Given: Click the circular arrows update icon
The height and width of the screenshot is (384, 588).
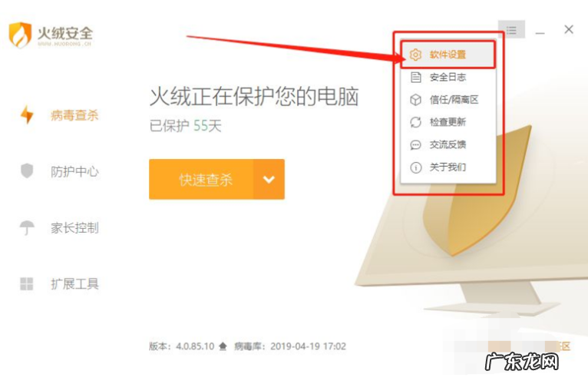Looking at the screenshot, I should [x=415, y=122].
